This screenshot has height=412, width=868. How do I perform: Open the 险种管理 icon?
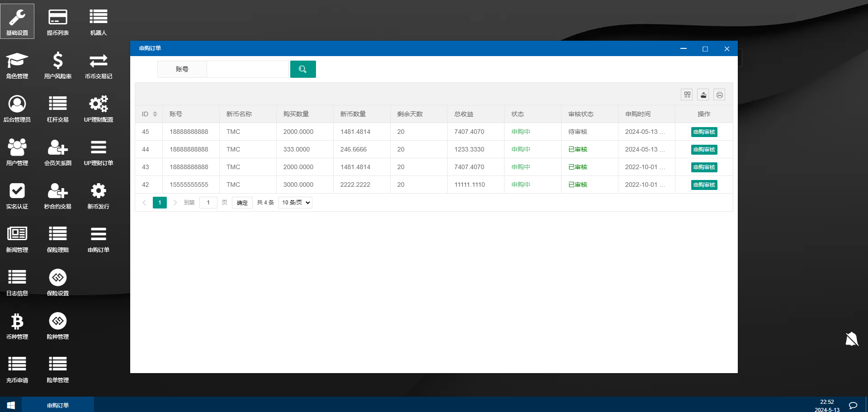point(58,325)
